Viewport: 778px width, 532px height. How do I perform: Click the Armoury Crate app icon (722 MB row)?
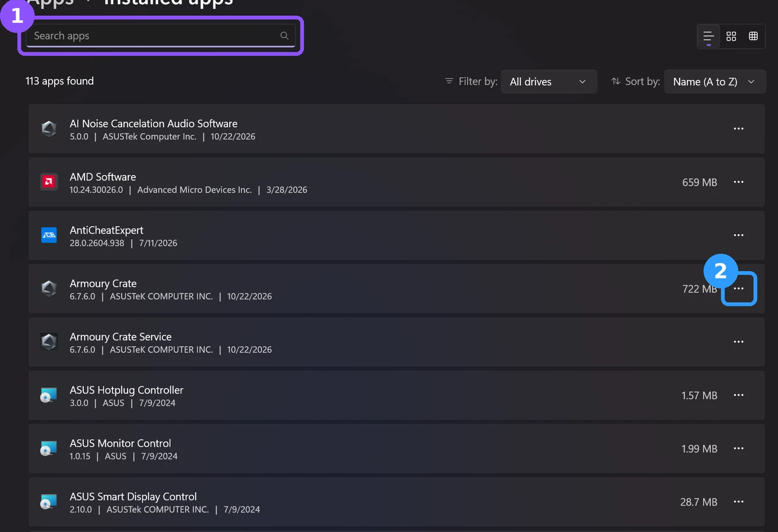click(49, 289)
